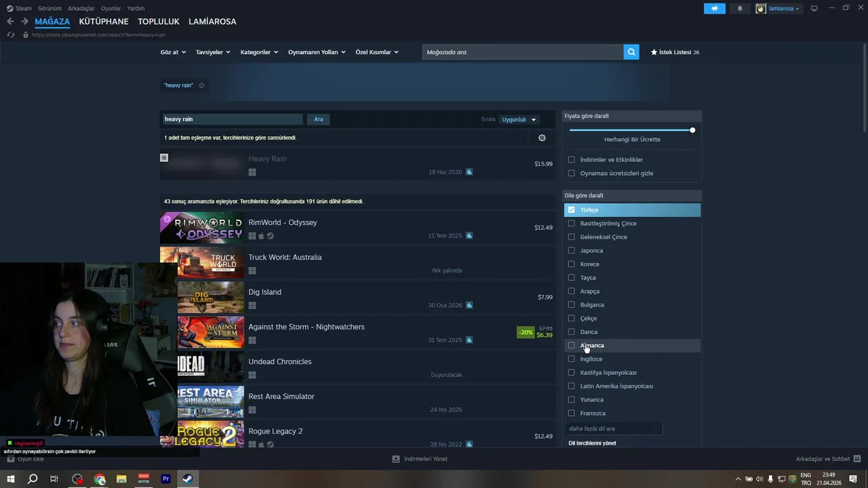
Task: Open the friends chat icon at bottom right
Action: point(857,459)
